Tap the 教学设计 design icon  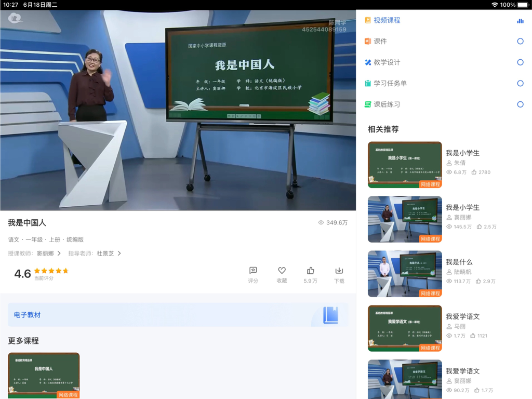click(x=368, y=62)
